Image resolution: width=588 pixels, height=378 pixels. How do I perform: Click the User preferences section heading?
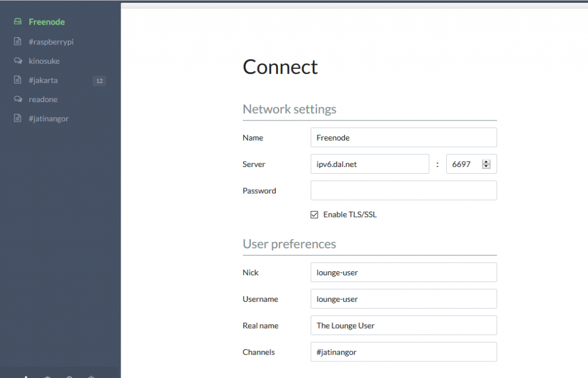coord(289,244)
